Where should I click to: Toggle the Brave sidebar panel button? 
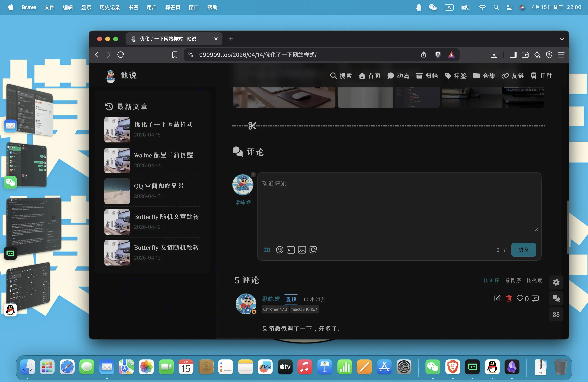click(x=513, y=55)
